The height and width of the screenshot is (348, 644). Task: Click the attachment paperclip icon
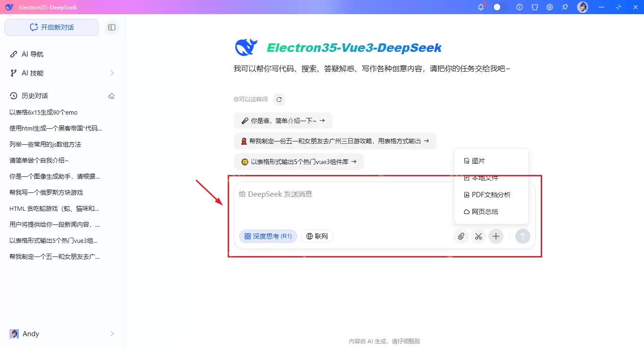pyautogui.click(x=461, y=236)
